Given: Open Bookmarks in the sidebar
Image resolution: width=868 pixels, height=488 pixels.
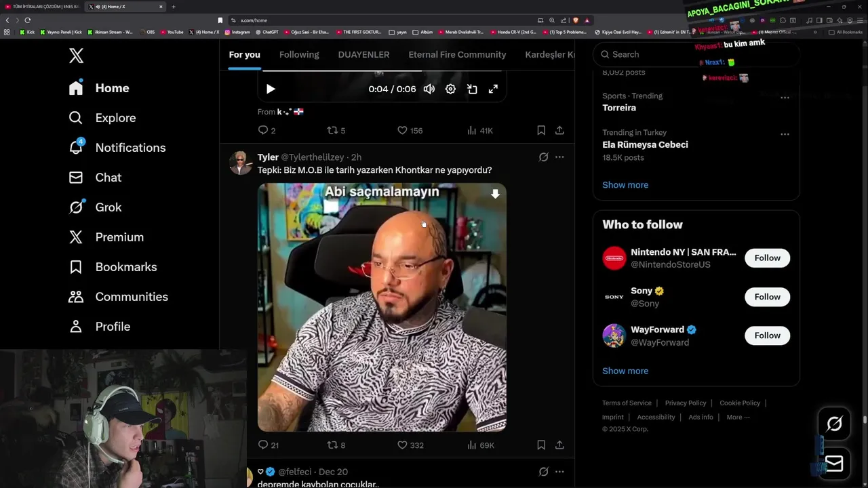Looking at the screenshot, I should [x=113, y=267].
